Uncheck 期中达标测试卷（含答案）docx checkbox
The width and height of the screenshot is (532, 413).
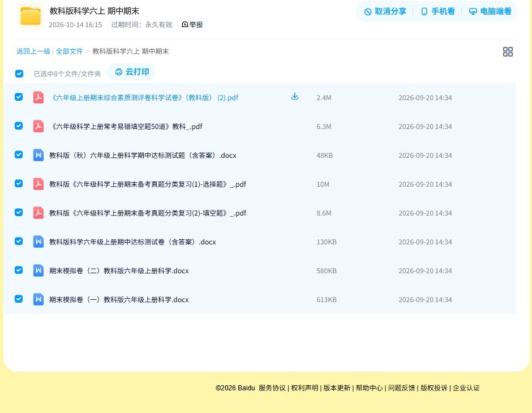coord(19,241)
